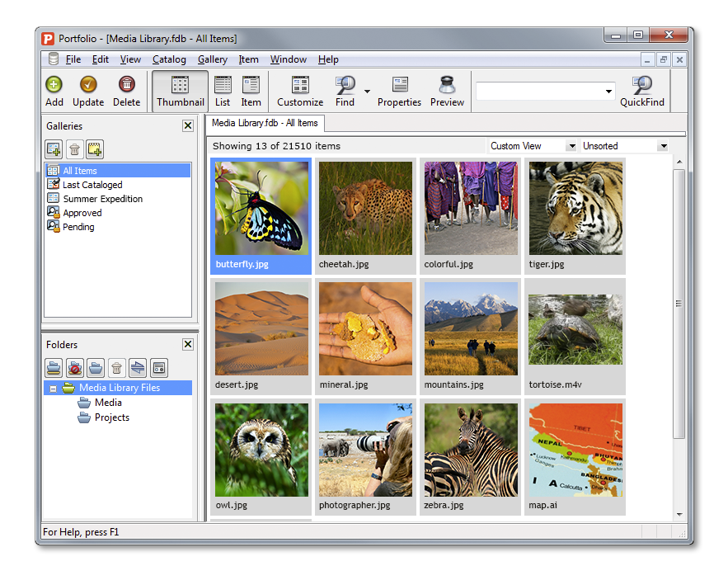Open the Unsorted sort order dropdown
The width and height of the screenshot is (728, 580).
[x=662, y=146]
